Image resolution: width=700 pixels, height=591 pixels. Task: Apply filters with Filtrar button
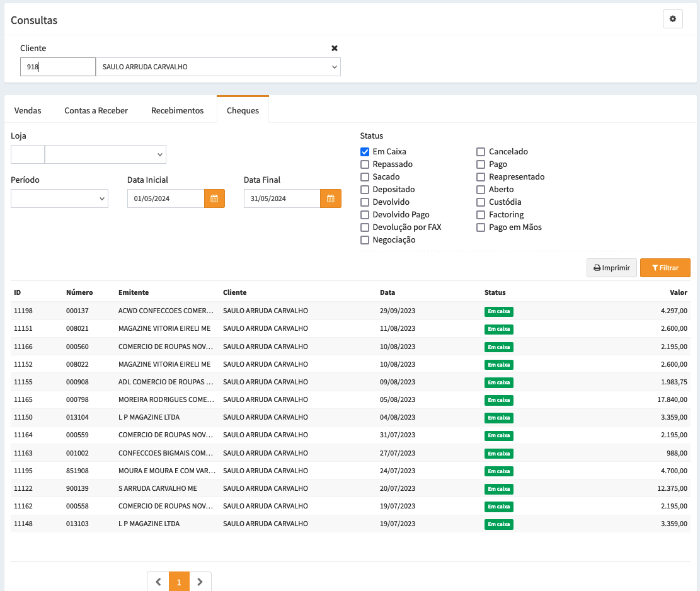[x=665, y=268]
